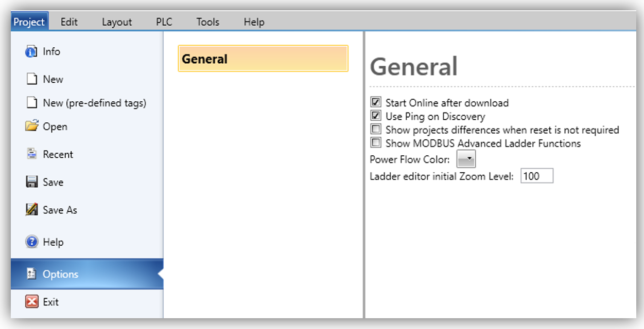Choose the Save entry in sidebar
Viewport: 644px width, 329px height.
53,182
